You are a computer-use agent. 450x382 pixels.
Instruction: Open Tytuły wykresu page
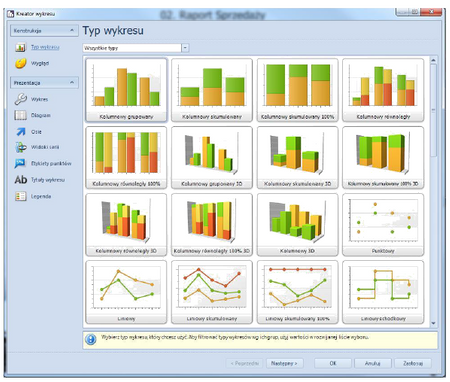(48, 180)
